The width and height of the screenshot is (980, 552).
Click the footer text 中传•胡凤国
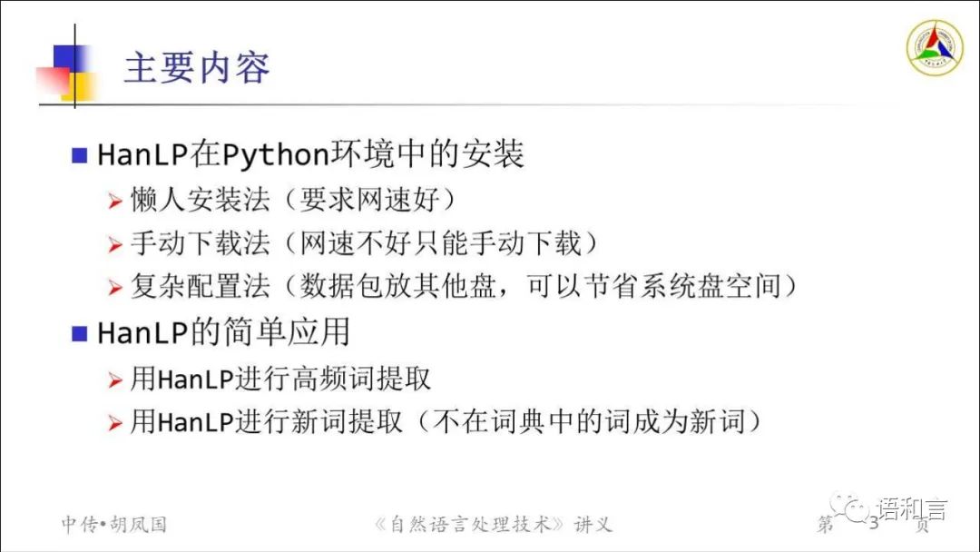[x=113, y=524]
